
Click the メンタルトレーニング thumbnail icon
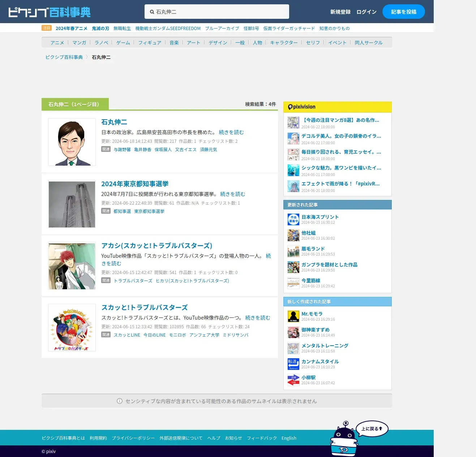[293, 348]
